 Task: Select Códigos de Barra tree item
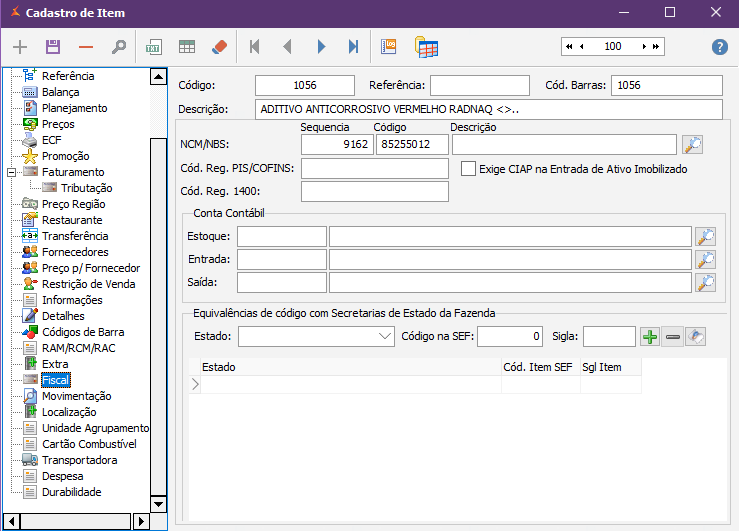coord(83,332)
